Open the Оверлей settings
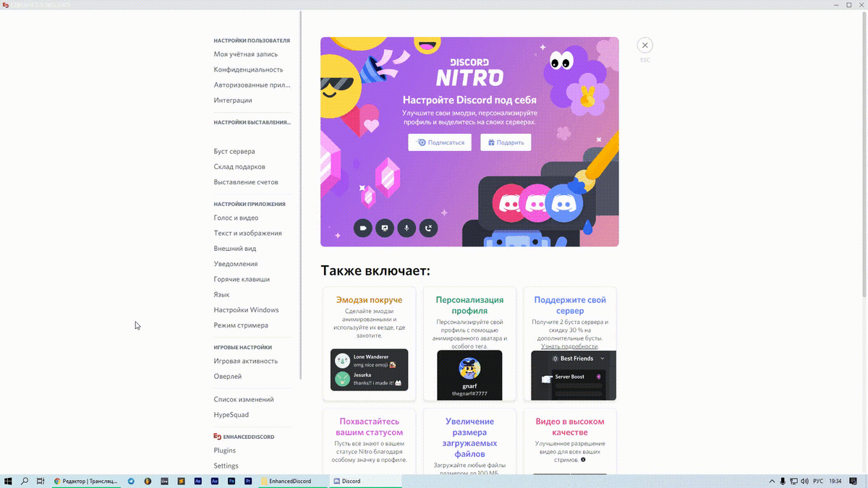The height and width of the screenshot is (488, 868). [228, 377]
